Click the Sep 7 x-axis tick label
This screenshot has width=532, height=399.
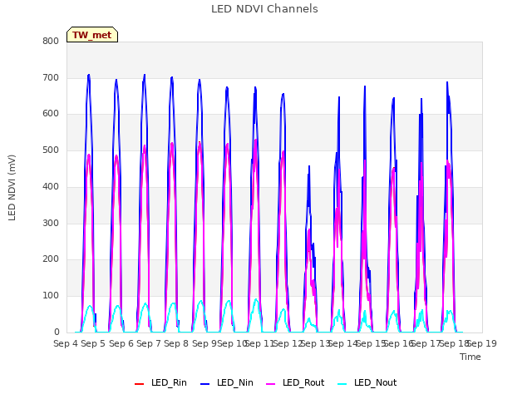pos(149,343)
